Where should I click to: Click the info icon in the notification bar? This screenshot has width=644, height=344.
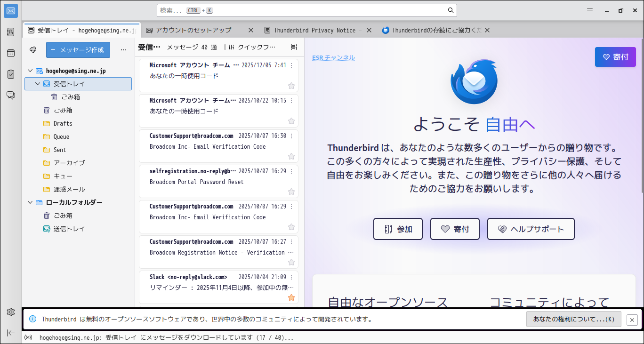click(x=33, y=319)
